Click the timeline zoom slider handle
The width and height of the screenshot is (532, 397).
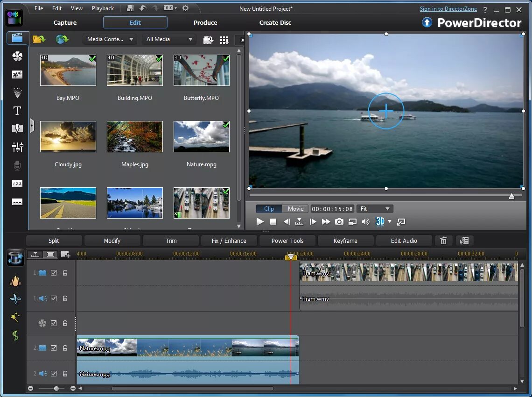point(56,389)
